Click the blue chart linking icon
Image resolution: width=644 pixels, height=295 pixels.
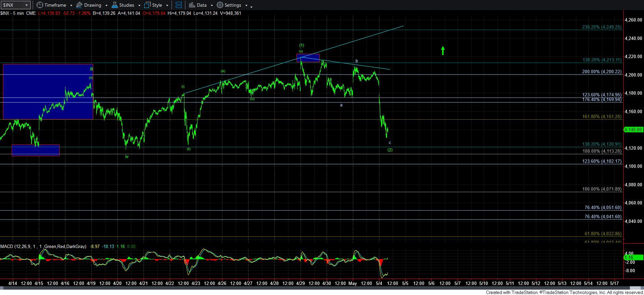coord(179,5)
